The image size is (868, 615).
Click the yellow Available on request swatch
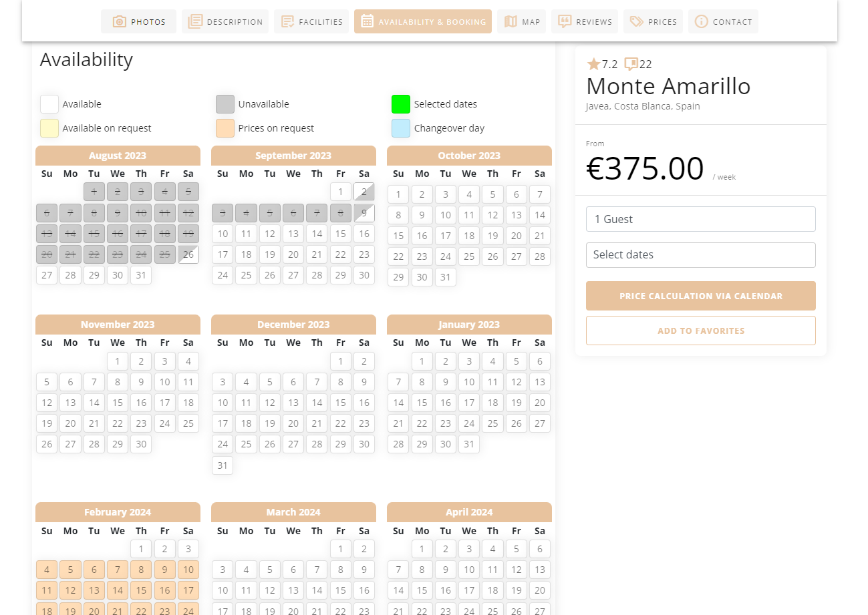(49, 128)
